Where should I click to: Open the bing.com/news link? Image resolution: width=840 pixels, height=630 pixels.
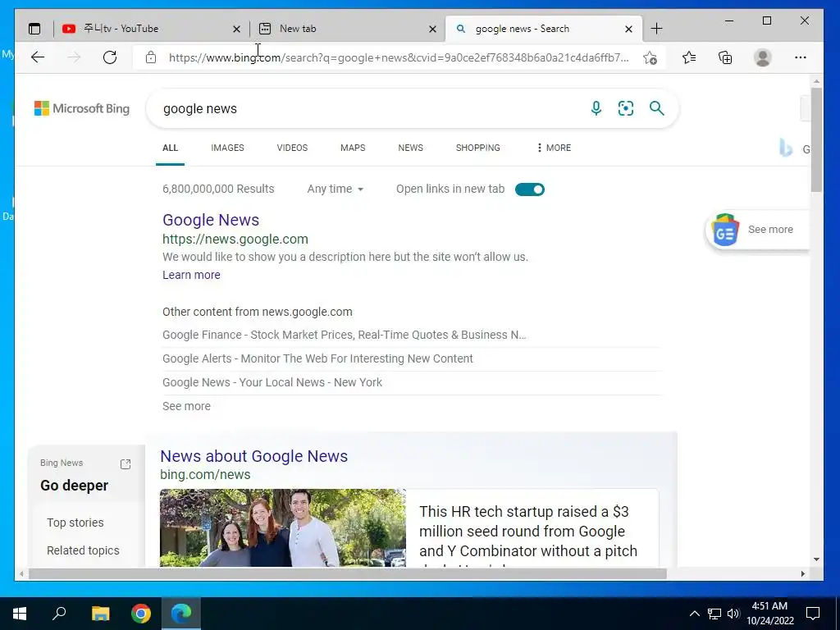(205, 475)
